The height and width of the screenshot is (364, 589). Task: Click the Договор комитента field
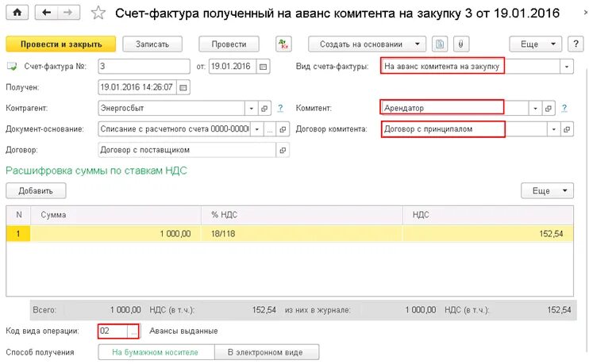coord(464,129)
